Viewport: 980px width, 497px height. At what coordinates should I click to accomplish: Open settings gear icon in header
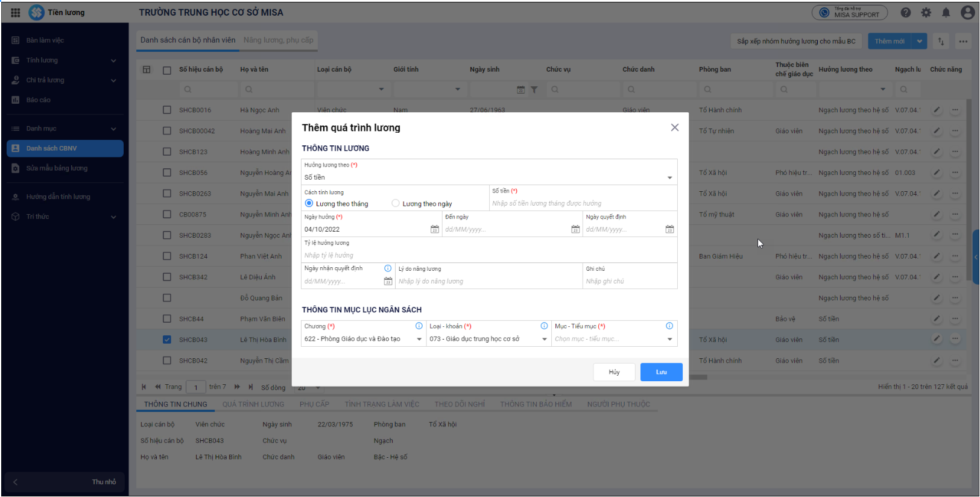(926, 13)
